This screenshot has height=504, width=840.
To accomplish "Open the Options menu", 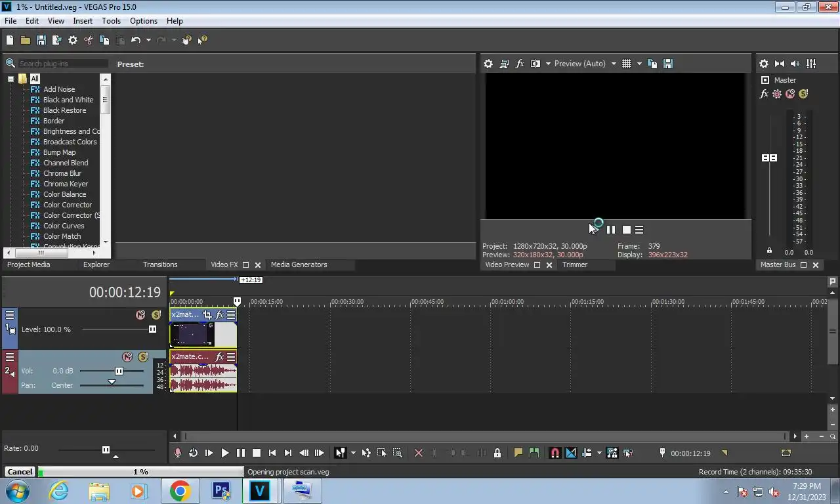I will tap(144, 21).
